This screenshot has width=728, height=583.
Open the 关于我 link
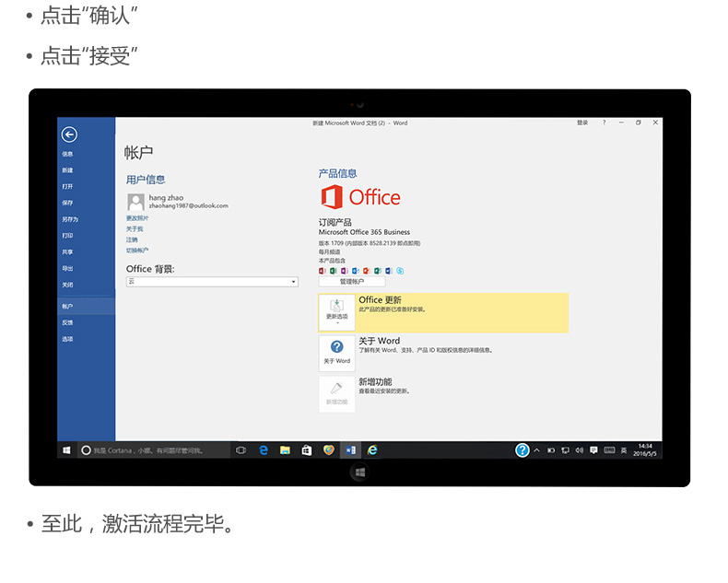point(135,228)
